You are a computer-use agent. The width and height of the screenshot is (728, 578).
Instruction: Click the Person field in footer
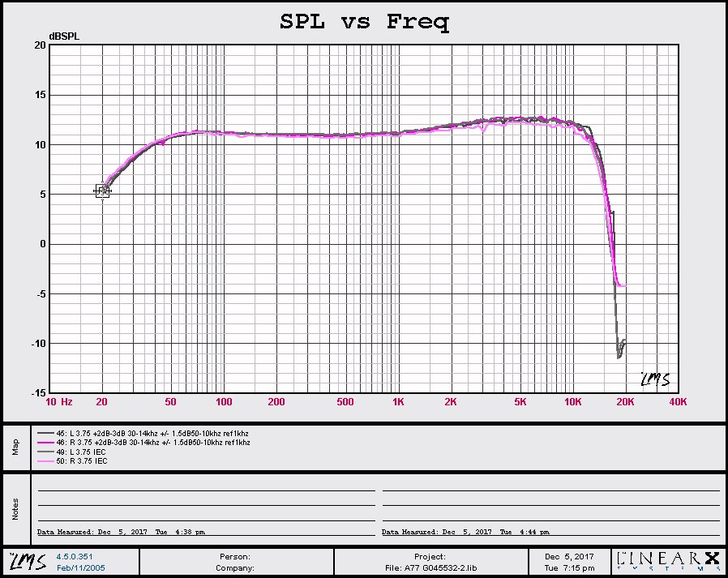tap(235, 557)
